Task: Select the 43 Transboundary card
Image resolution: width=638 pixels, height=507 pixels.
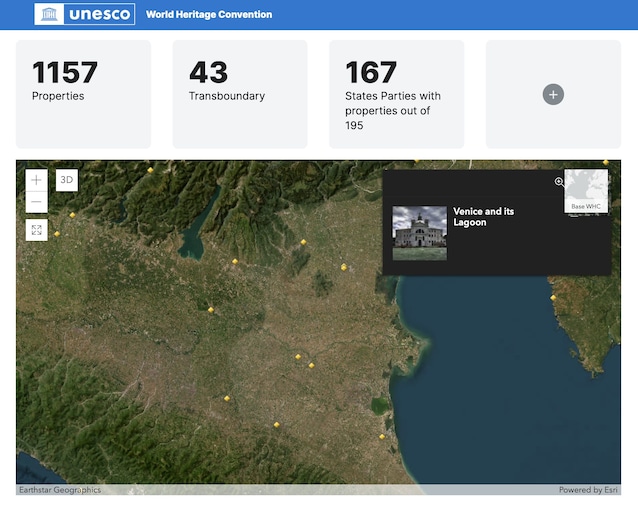Action: (240, 94)
